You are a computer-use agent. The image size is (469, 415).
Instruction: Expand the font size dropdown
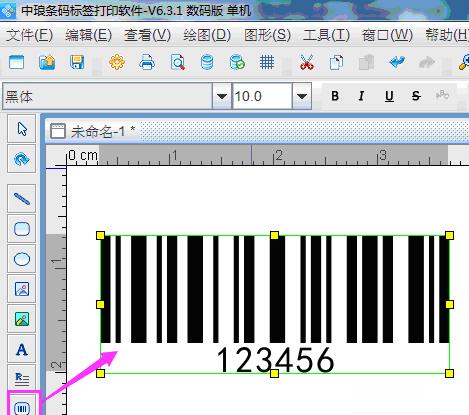point(302,96)
